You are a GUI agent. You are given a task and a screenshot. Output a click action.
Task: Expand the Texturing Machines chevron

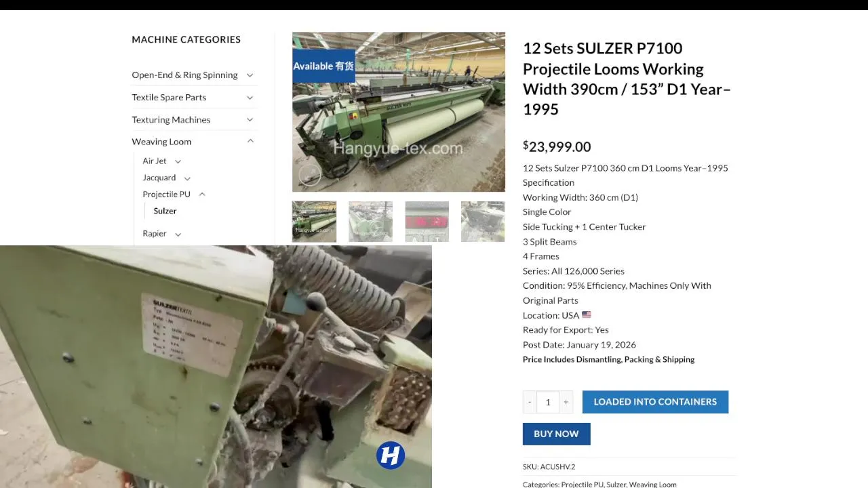250,120
